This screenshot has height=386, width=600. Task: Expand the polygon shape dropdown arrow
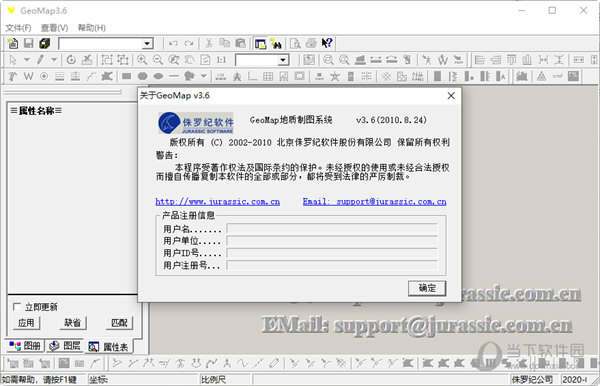tap(204, 77)
